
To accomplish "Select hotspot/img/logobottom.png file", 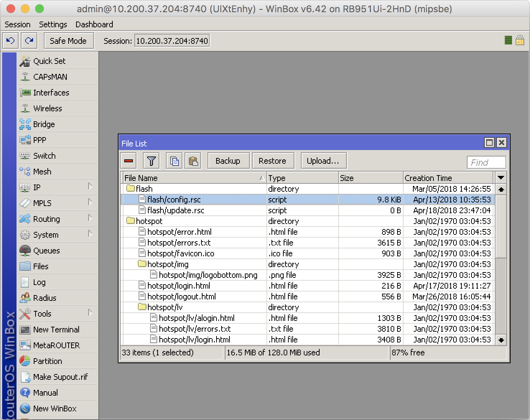I will pyautogui.click(x=308, y=275).
